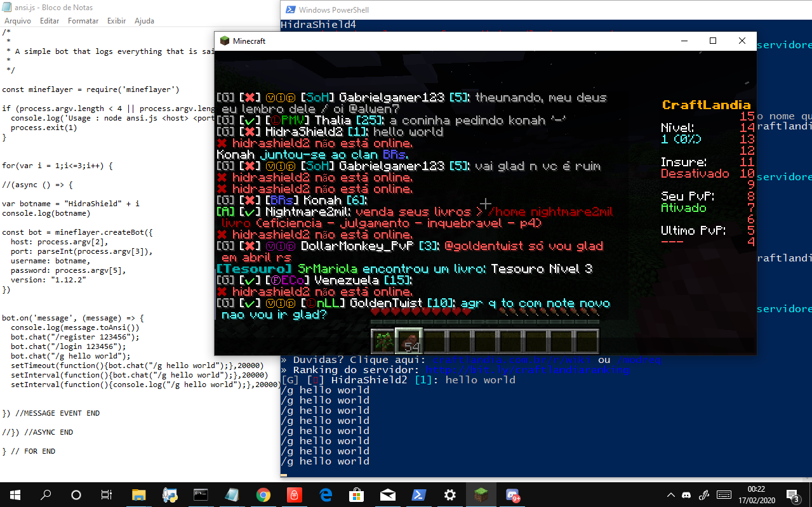Open Windows Ink pen tray icon
812x507 pixels.
click(x=703, y=495)
